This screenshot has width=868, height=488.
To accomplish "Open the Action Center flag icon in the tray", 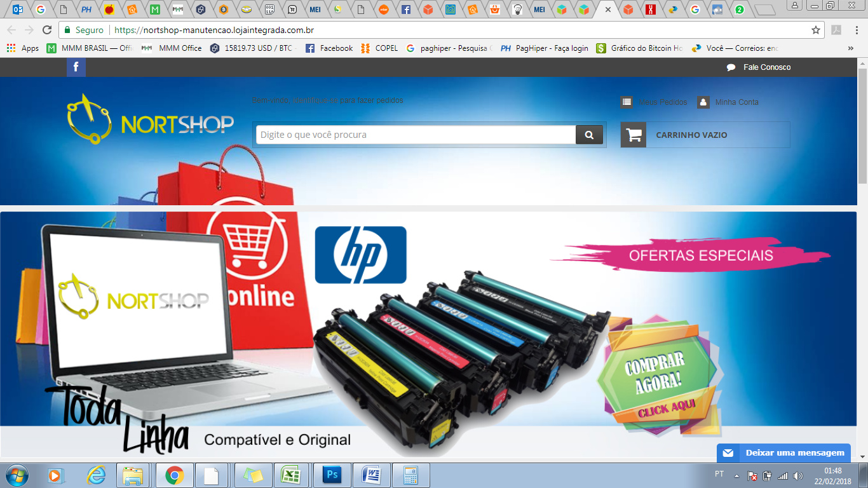I will [752, 475].
